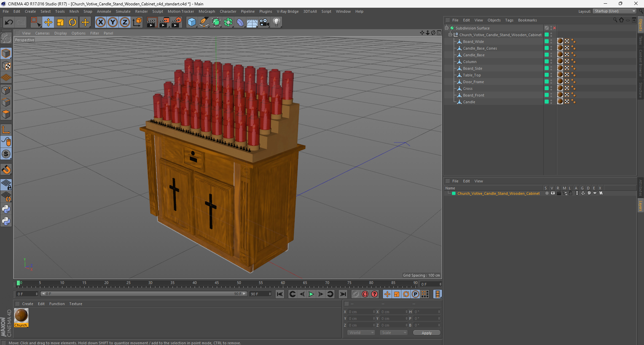Go to end of animation
The width and height of the screenshot is (644, 345).
(x=343, y=294)
